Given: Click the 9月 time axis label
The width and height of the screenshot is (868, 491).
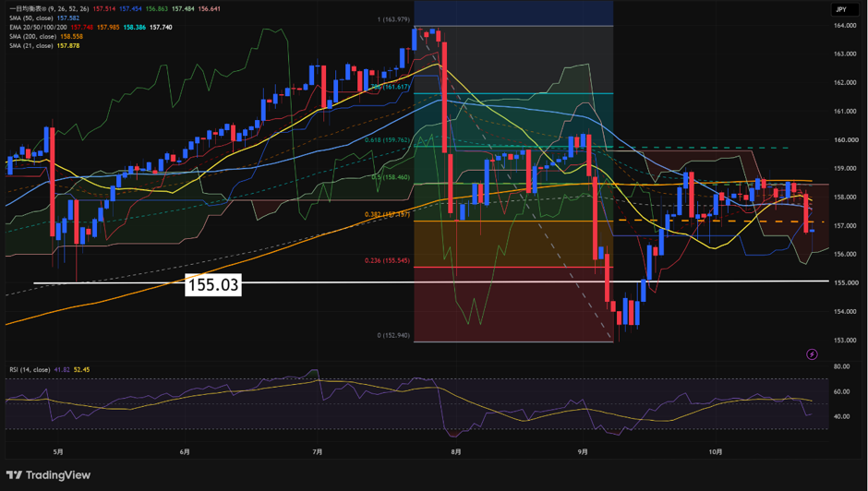Looking at the screenshot, I should 583,452.
